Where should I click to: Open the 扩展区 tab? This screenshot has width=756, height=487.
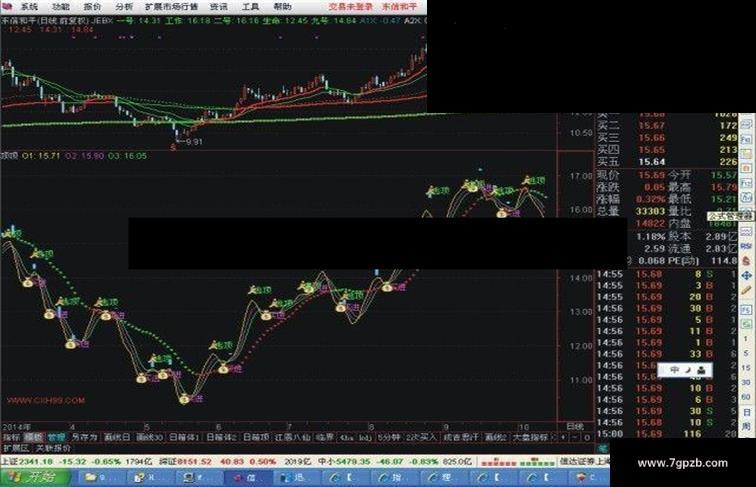click(16, 448)
